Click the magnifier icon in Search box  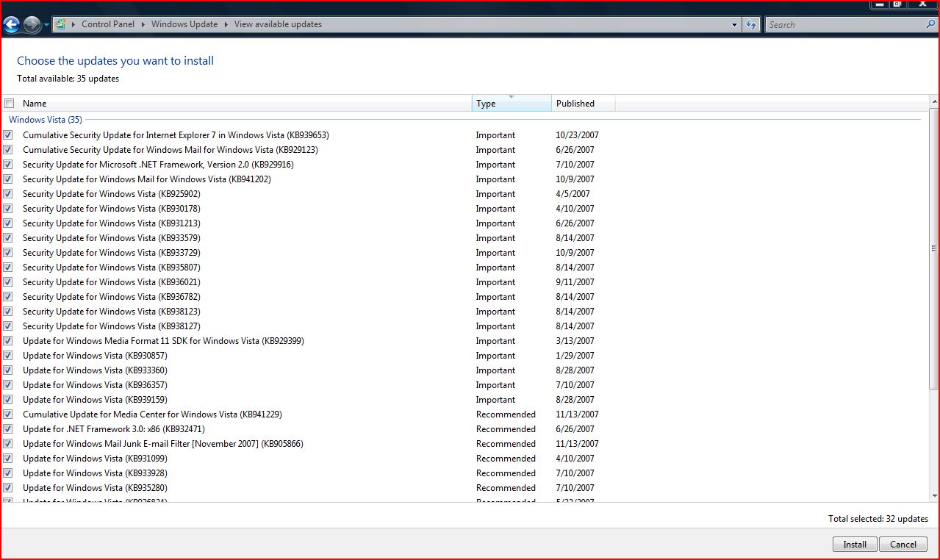pos(931,24)
